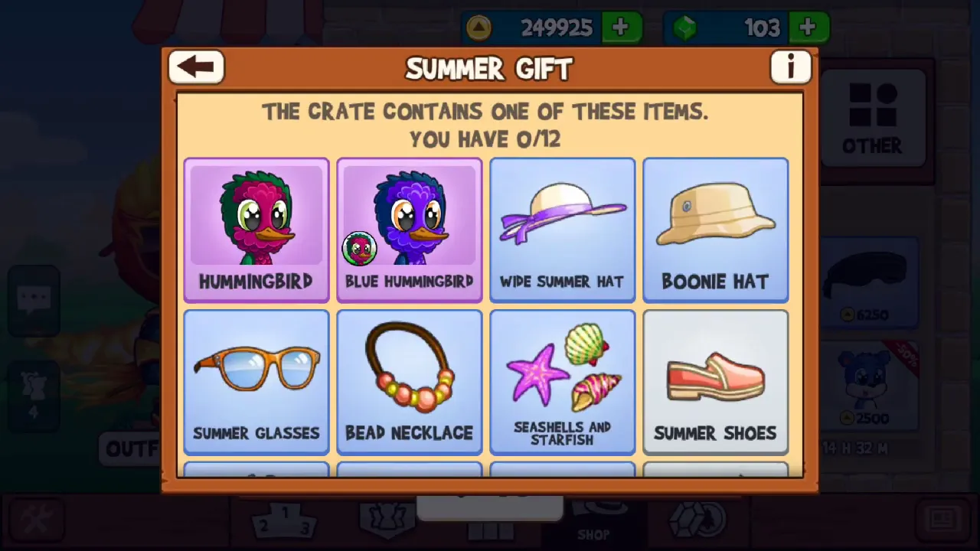
Task: Click the green gem icon
Action: (x=684, y=28)
